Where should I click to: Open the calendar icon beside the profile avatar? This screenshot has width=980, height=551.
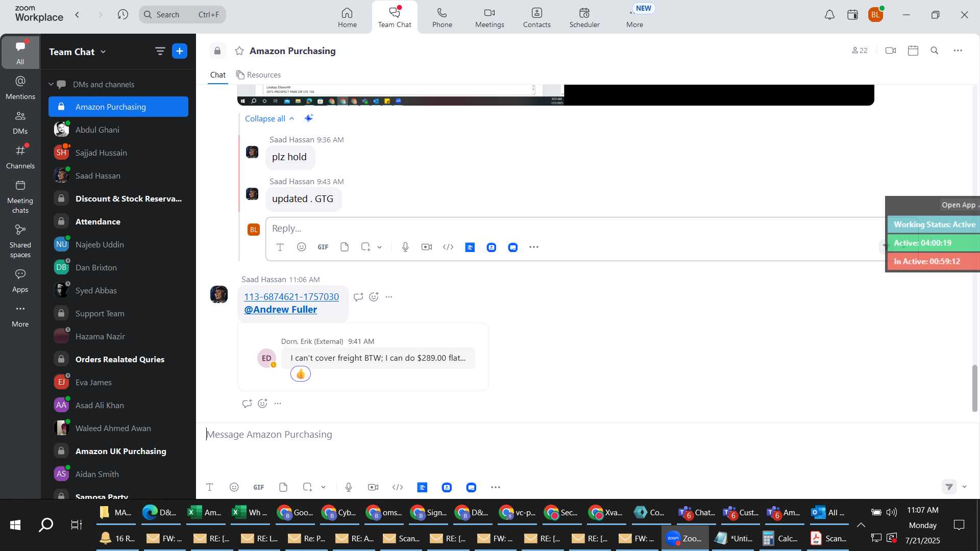click(852, 15)
